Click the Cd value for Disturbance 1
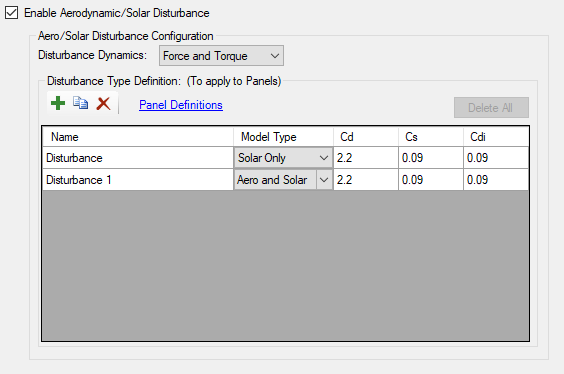Screen dimensions: 564x374 tap(366, 179)
